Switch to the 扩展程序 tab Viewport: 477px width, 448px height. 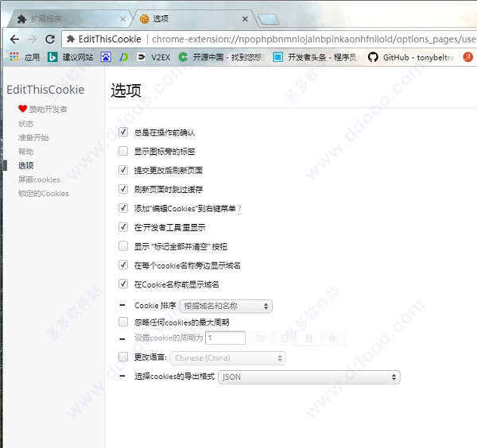70,19
